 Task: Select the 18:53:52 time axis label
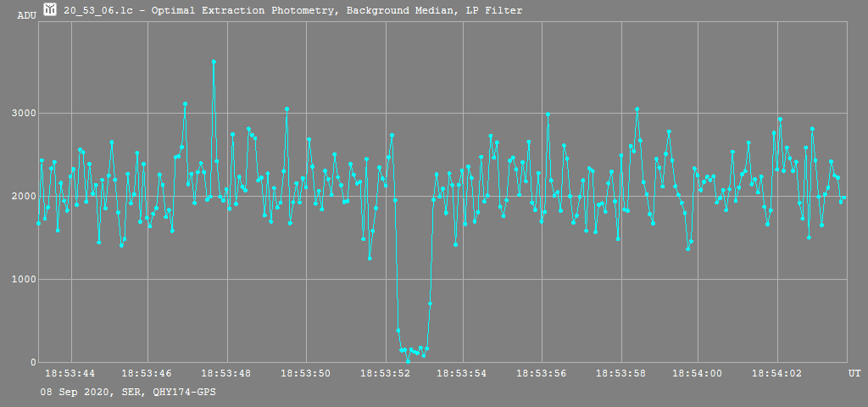[385, 372]
